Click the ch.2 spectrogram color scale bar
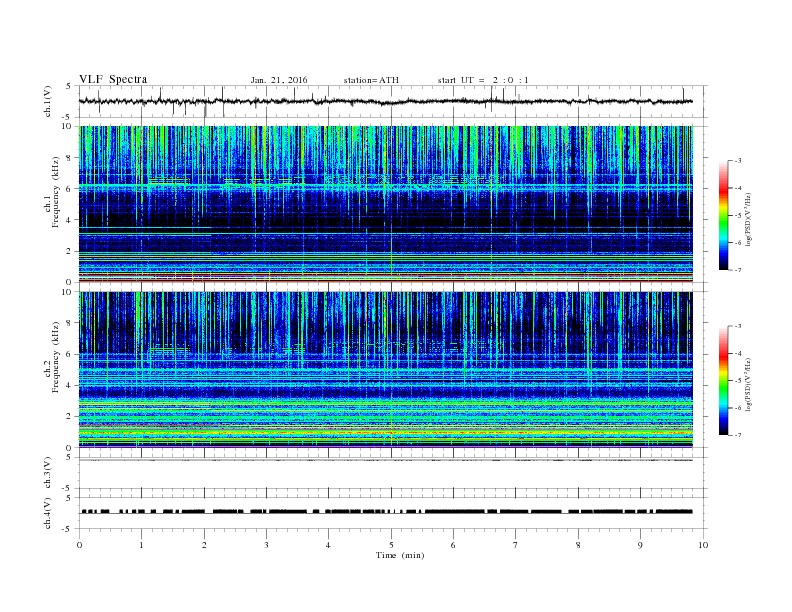Viewport: 792px width, 612px height. pos(723,381)
